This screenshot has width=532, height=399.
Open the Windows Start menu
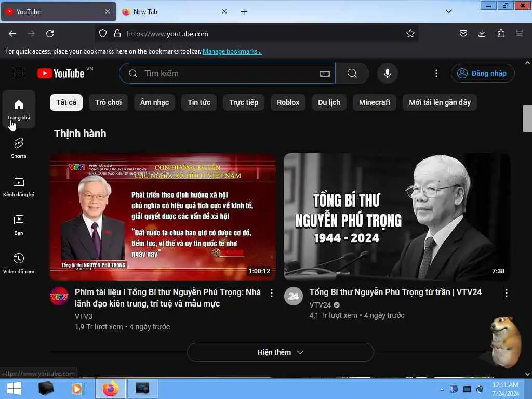[14, 389]
